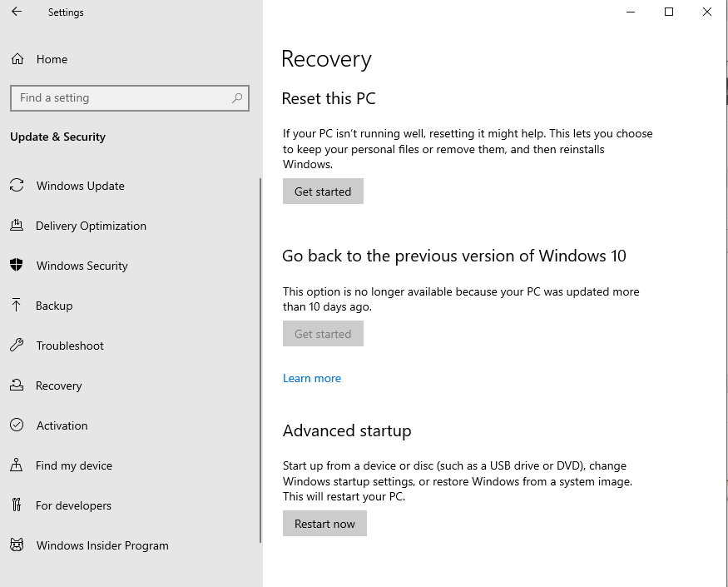This screenshot has height=587, width=728.
Task: Open the Home settings page
Action: tap(52, 59)
